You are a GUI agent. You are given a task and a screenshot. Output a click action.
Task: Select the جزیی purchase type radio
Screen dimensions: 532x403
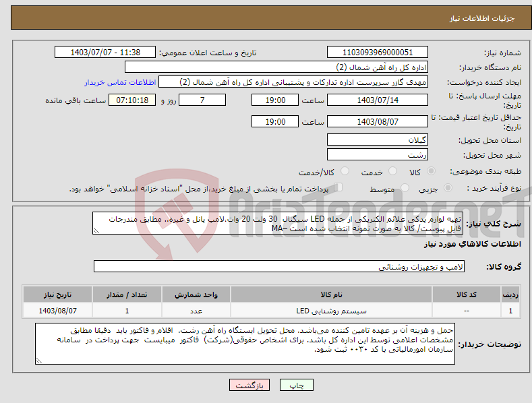pyautogui.click(x=448, y=187)
